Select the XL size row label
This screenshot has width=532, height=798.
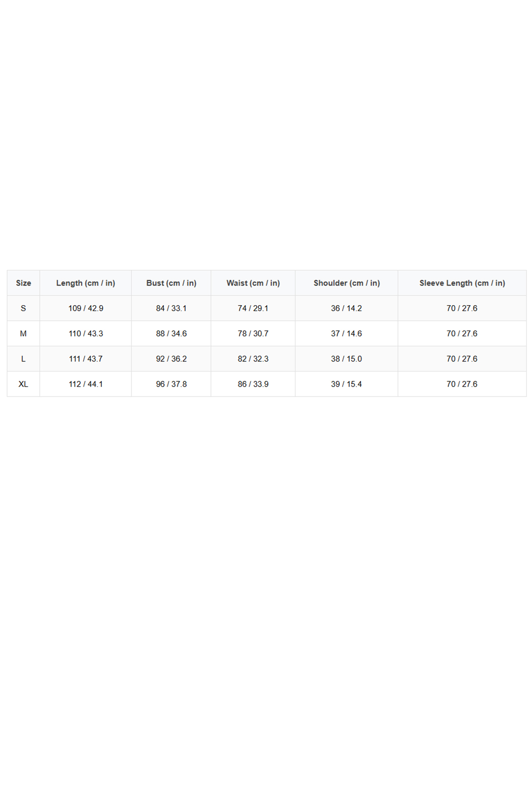coord(23,384)
